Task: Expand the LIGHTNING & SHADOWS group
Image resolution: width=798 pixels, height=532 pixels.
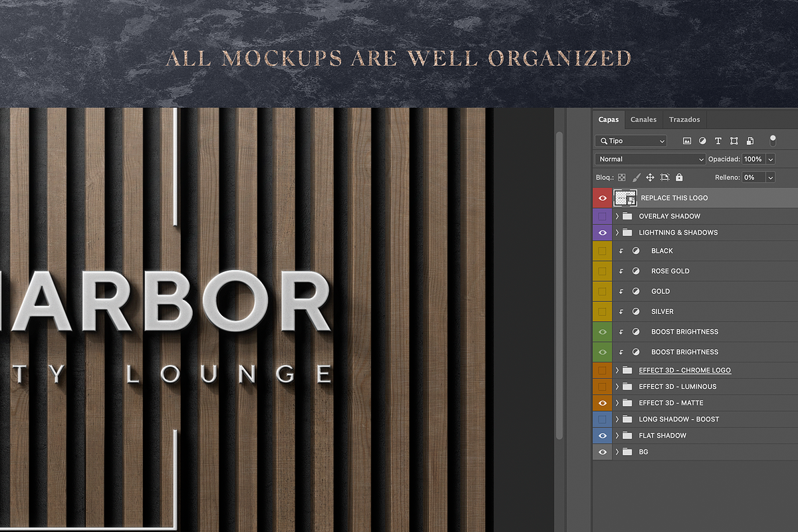Action: click(617, 233)
